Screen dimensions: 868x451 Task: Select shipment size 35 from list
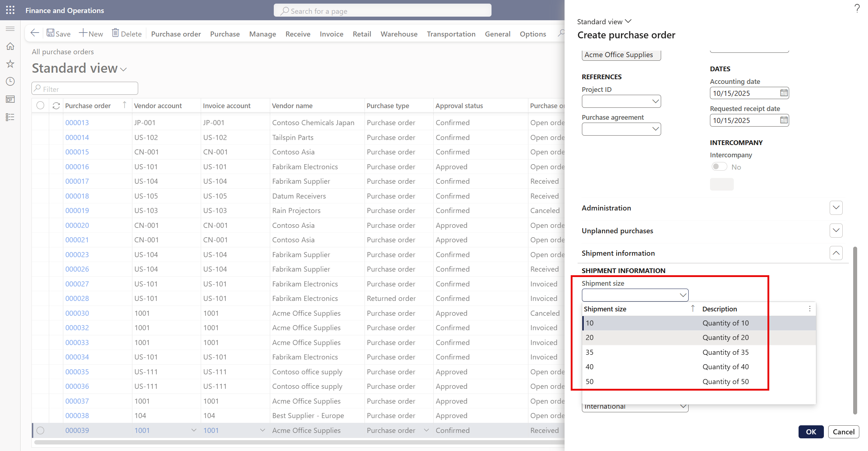pyautogui.click(x=590, y=352)
